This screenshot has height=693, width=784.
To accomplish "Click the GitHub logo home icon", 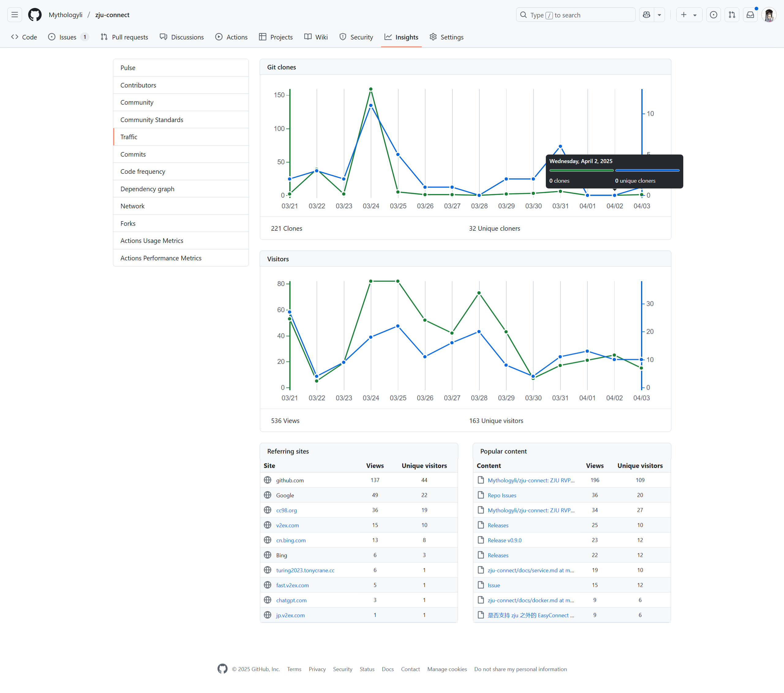I will (35, 15).
